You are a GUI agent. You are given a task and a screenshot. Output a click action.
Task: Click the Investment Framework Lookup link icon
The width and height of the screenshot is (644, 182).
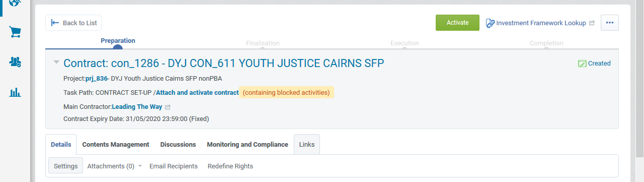tap(490, 23)
